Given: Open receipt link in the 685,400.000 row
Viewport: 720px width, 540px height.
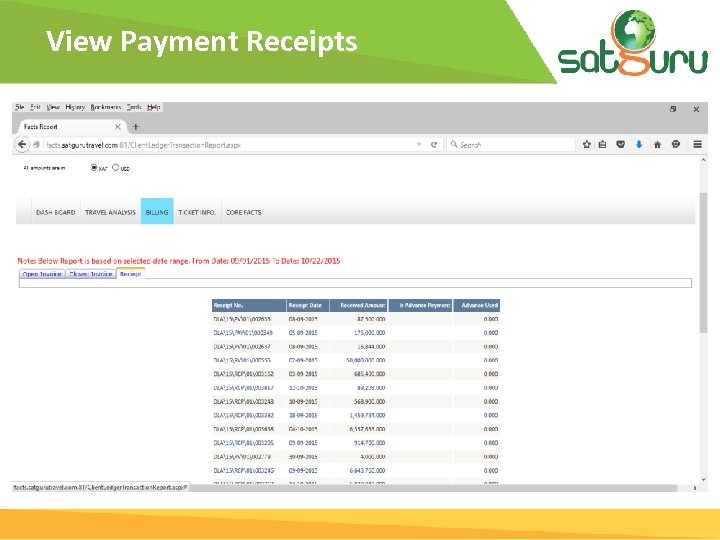Looking at the screenshot, I should point(243,374).
